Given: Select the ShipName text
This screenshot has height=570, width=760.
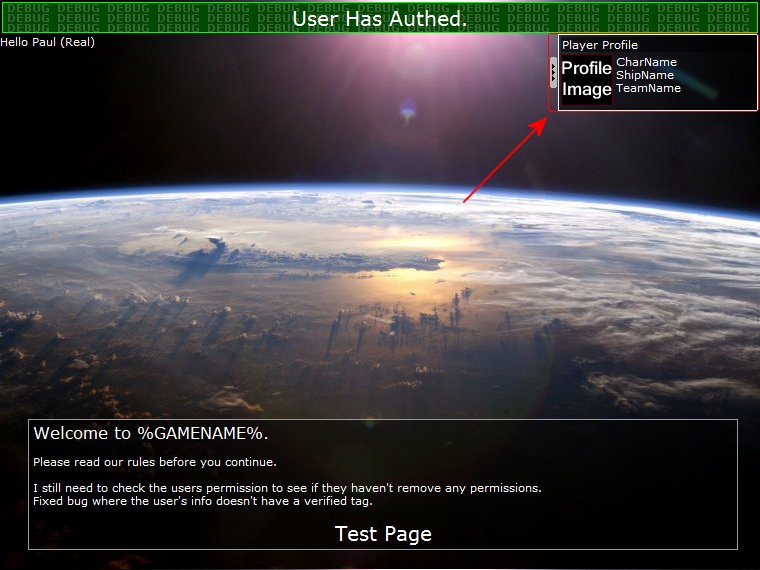Looking at the screenshot, I should [x=645, y=75].
